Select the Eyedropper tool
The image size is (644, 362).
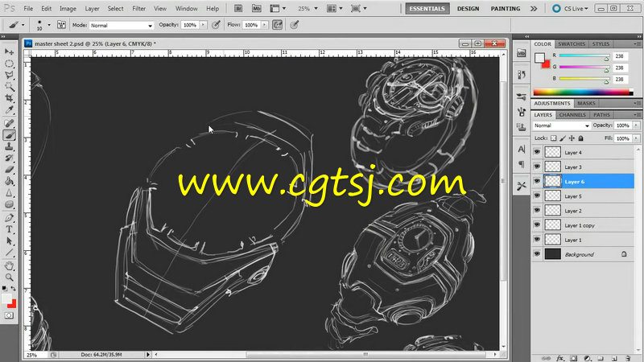click(9, 109)
